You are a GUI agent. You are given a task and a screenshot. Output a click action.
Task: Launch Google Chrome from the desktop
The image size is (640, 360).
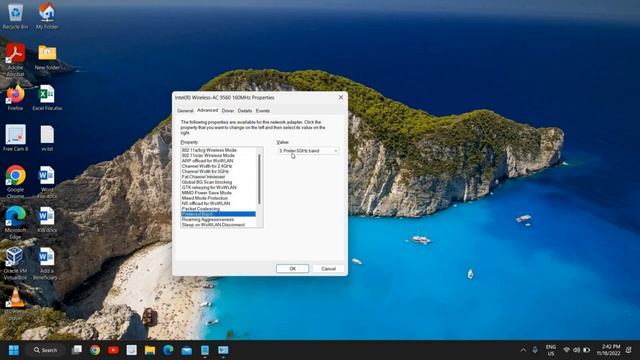click(x=16, y=181)
